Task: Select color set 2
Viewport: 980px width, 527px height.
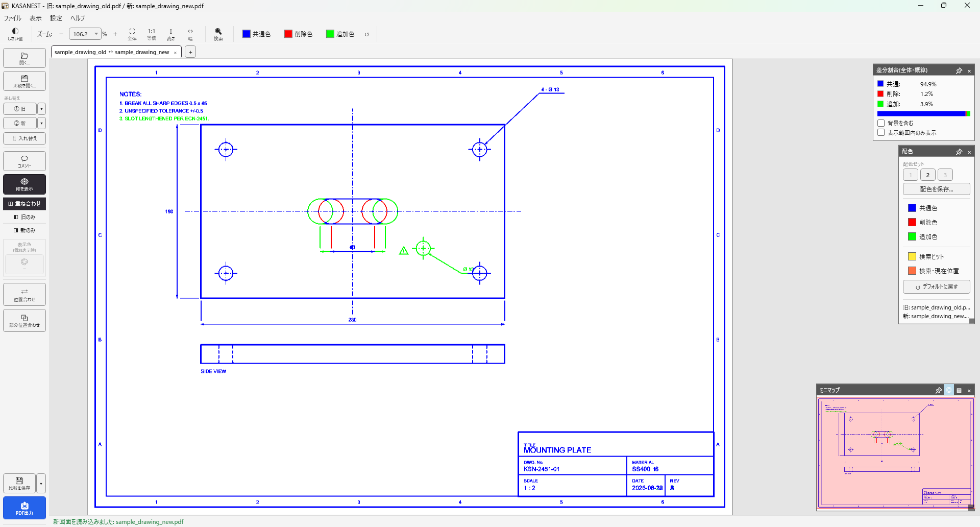Action: point(928,175)
